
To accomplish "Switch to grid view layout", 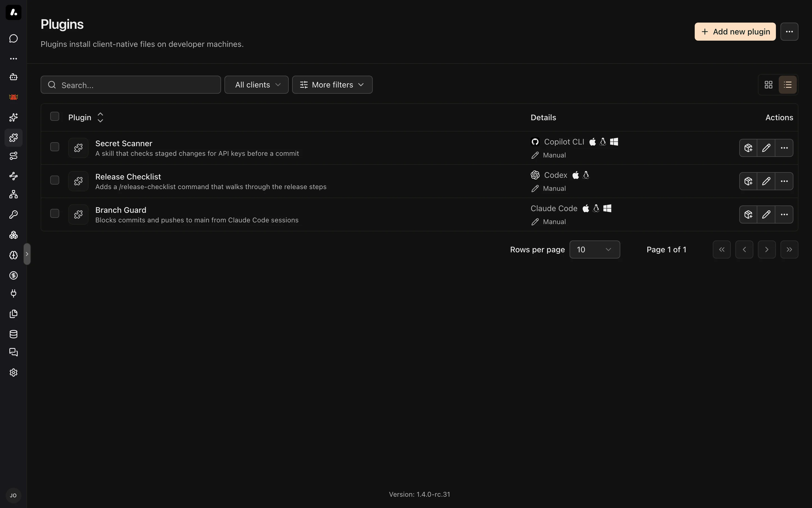I will click(768, 85).
